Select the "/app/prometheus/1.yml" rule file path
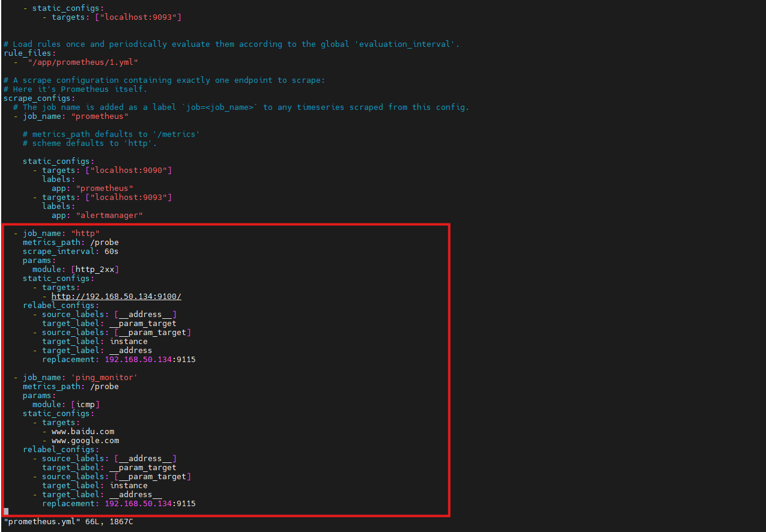The image size is (766, 532). 83,62
